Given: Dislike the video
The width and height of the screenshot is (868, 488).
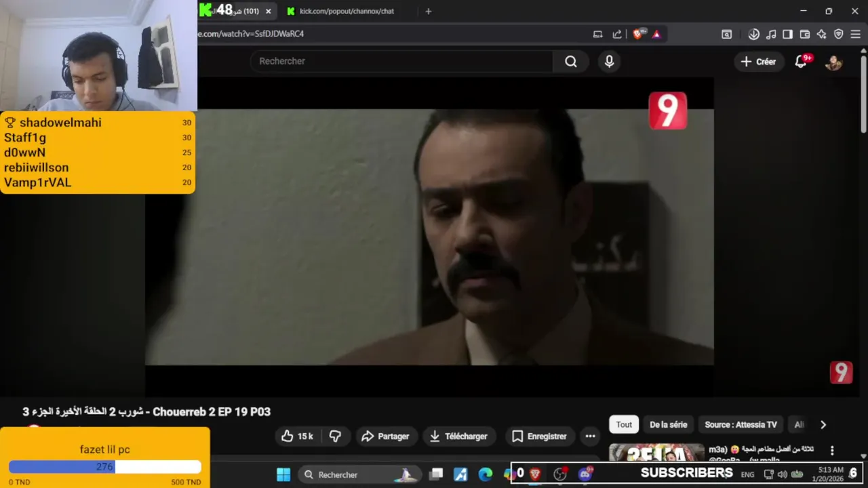Looking at the screenshot, I should point(335,436).
